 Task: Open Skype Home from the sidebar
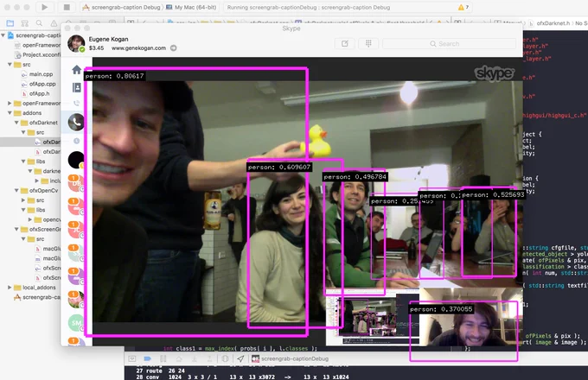(x=76, y=70)
